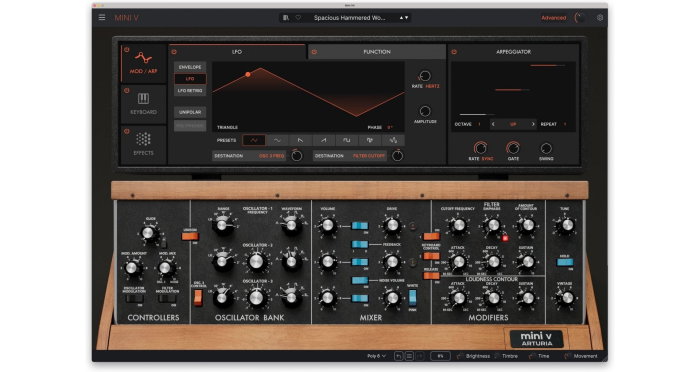Click the redo arrow in bottom toolbar
Screen dimensions: 700x372
419,356
